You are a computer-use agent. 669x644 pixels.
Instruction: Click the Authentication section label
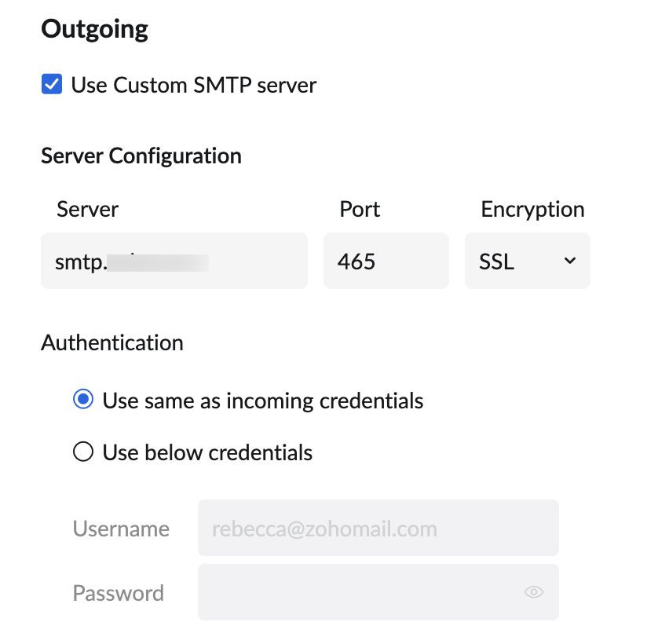[112, 343]
